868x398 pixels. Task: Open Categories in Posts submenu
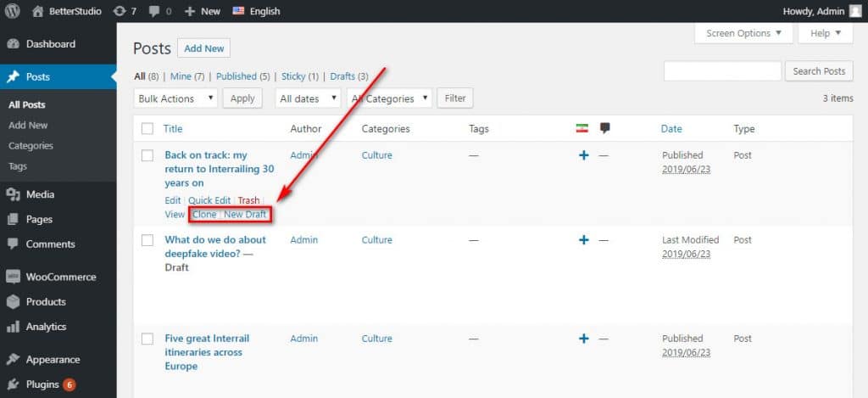coord(31,146)
